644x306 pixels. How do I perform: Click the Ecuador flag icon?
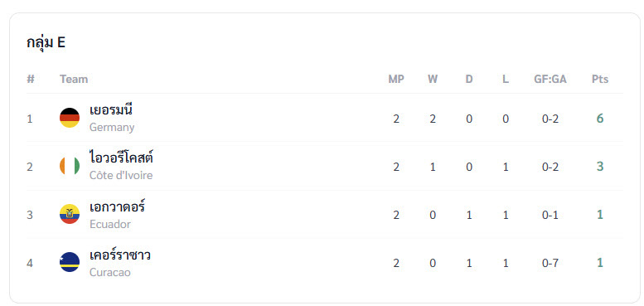[x=70, y=214]
